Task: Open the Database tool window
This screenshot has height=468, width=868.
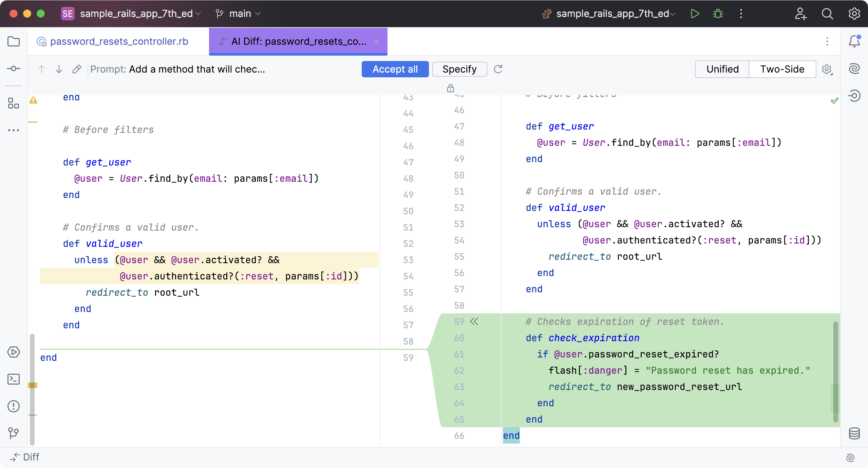Action: 854,433
